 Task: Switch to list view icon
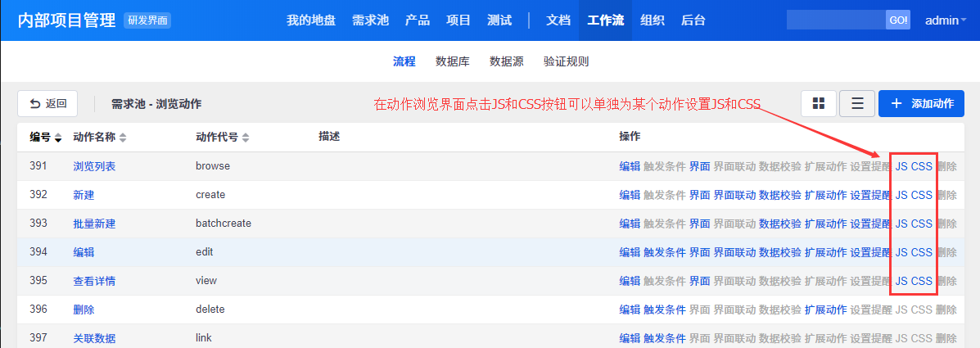(x=857, y=104)
